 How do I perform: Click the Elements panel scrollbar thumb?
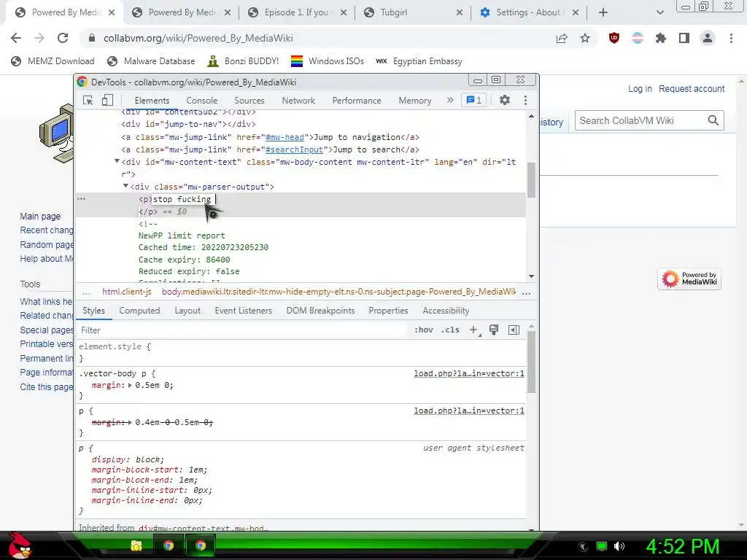(x=531, y=179)
